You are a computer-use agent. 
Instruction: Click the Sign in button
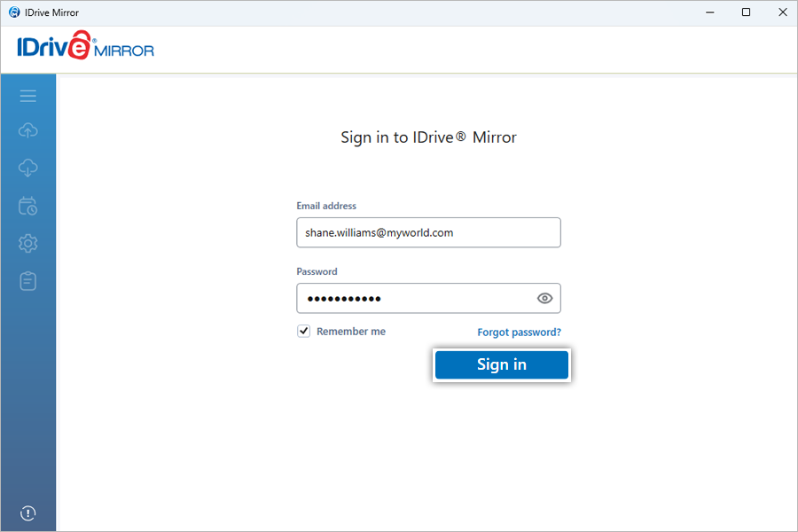[502, 364]
